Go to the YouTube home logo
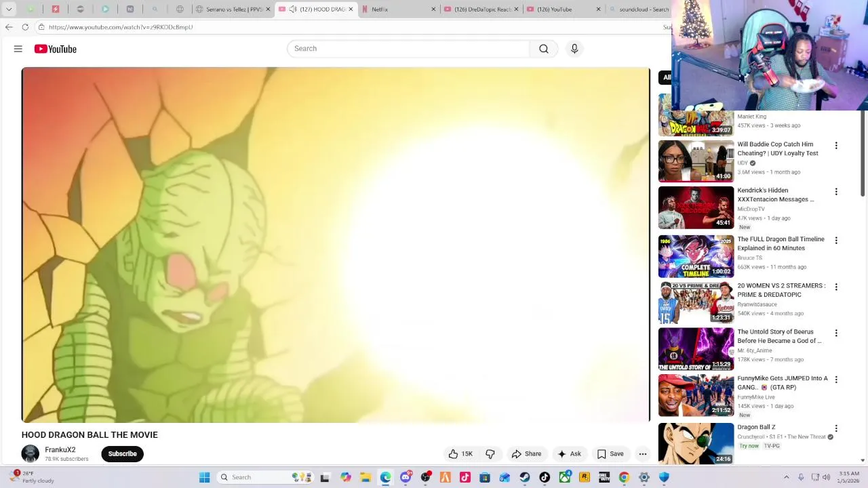This screenshot has height=488, width=868. (x=56, y=49)
